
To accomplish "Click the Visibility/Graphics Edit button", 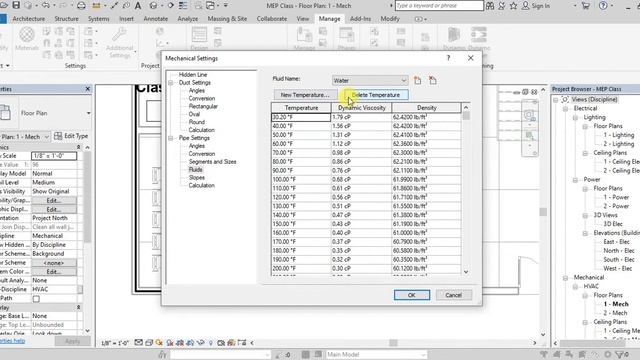I will pyautogui.click(x=54, y=200).
